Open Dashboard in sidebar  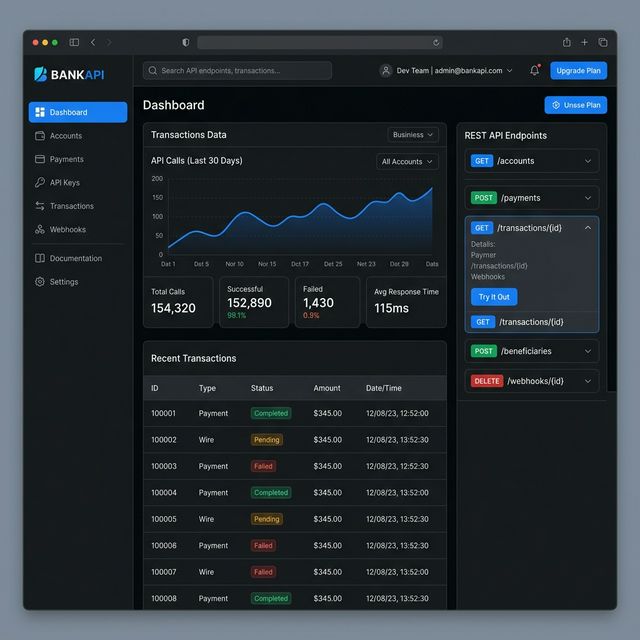click(78, 112)
